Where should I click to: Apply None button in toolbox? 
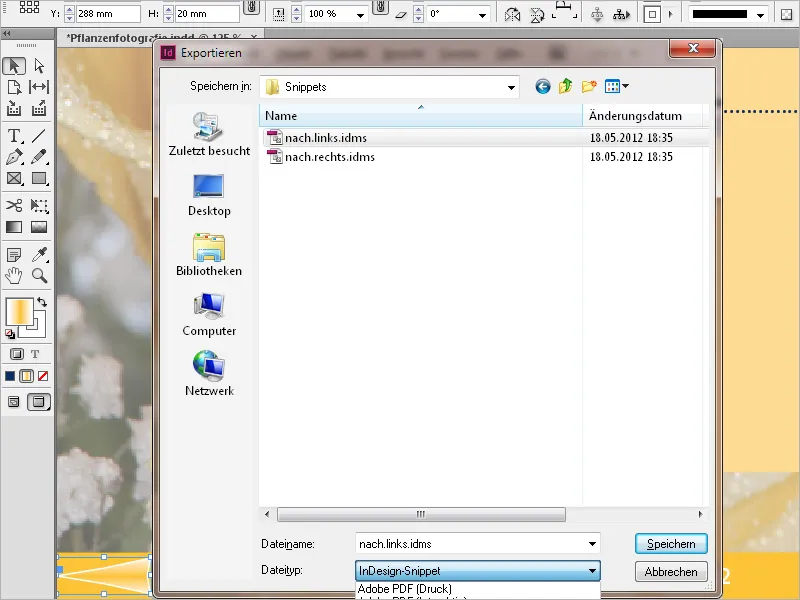(x=43, y=377)
